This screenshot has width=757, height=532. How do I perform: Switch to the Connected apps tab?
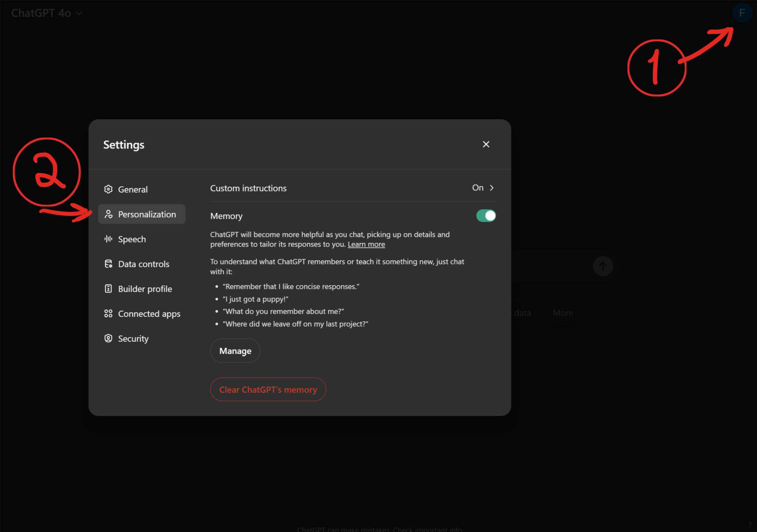[x=142, y=314]
